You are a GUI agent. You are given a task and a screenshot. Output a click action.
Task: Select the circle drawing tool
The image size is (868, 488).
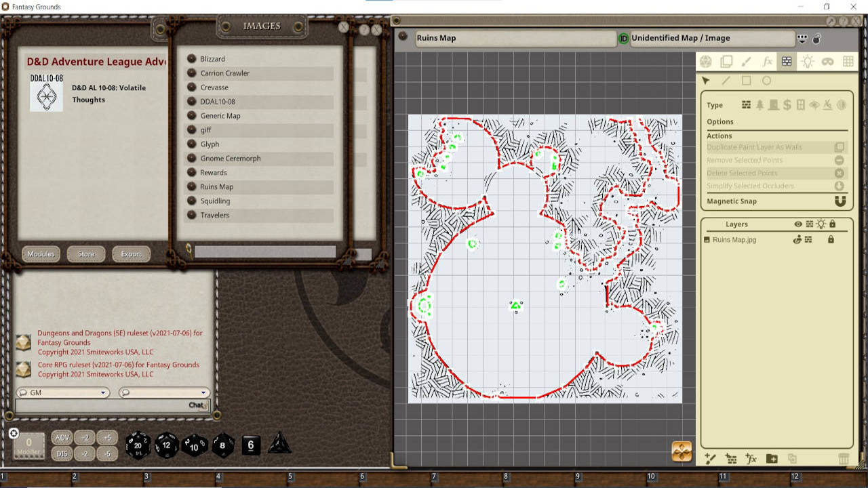766,81
